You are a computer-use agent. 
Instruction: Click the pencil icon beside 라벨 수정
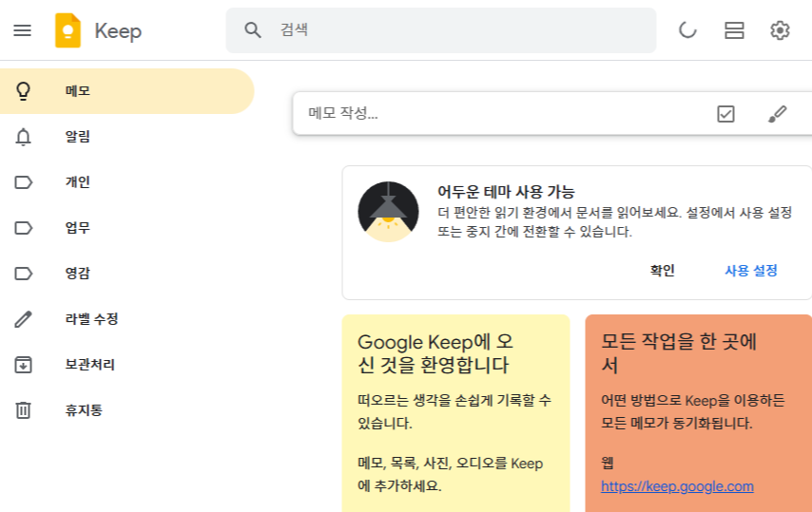(x=24, y=319)
